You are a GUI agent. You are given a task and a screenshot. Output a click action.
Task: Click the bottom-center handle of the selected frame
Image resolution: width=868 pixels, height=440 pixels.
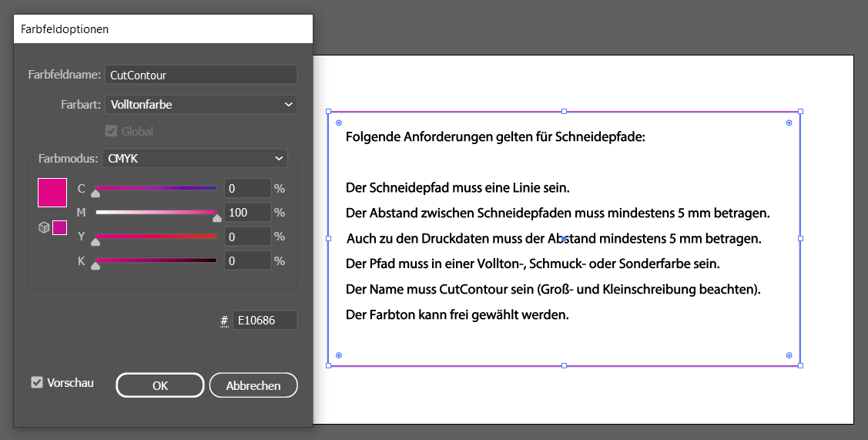click(564, 366)
